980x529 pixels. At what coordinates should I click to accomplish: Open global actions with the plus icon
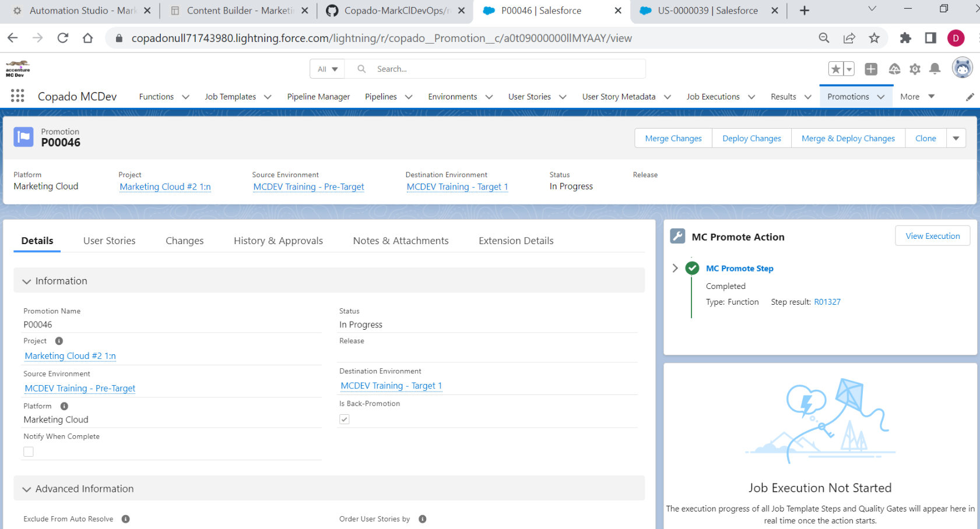click(x=871, y=69)
